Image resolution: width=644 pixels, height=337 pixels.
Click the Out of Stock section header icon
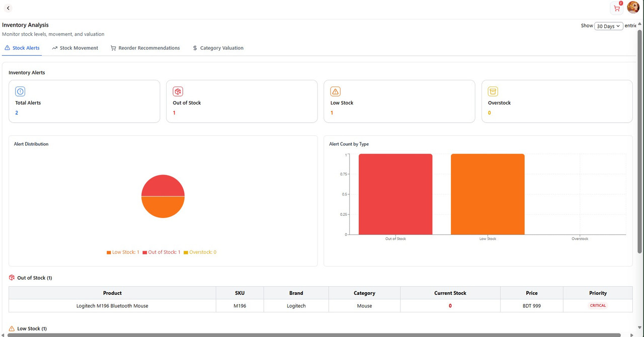pyautogui.click(x=11, y=277)
